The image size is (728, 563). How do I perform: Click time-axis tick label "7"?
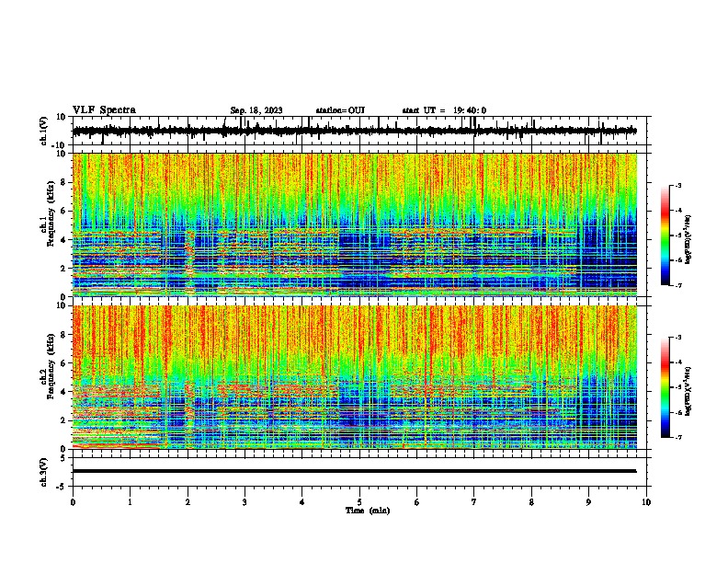[x=474, y=502]
